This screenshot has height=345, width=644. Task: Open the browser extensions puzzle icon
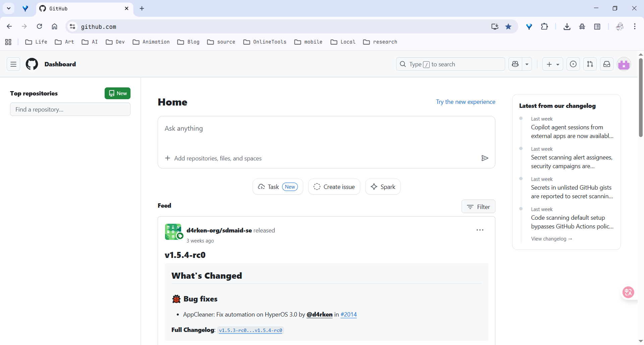(x=544, y=26)
